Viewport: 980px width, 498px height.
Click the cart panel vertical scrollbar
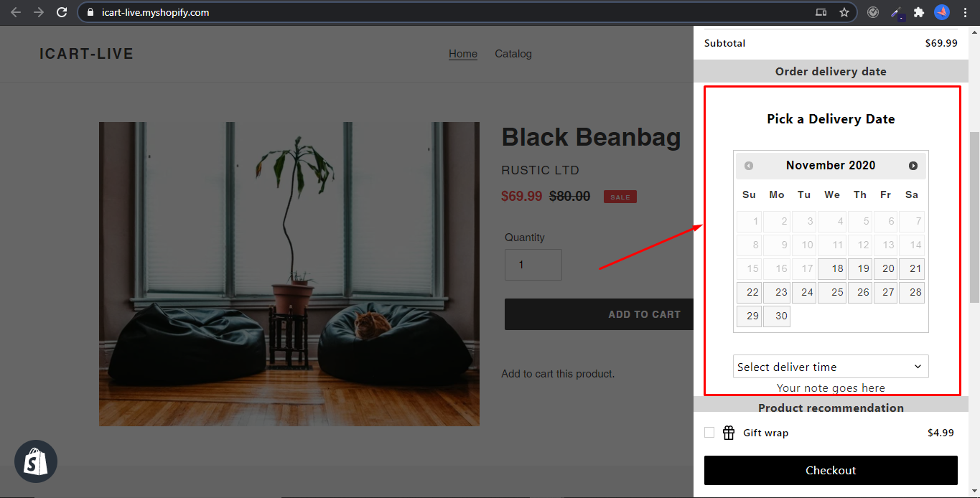(x=974, y=217)
